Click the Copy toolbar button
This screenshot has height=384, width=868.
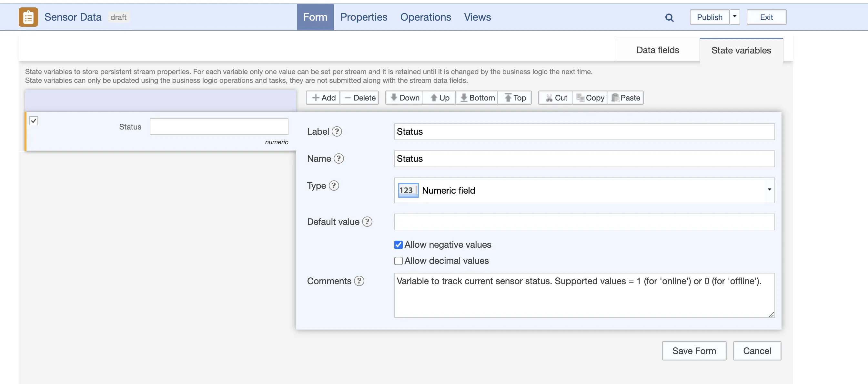(x=590, y=98)
